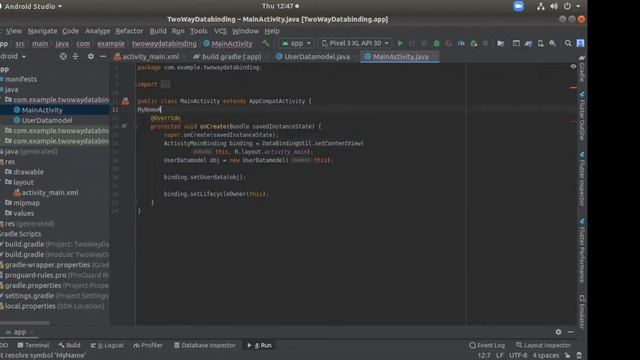Open the Profiler tool window
The image size is (640, 360).
[148, 345]
